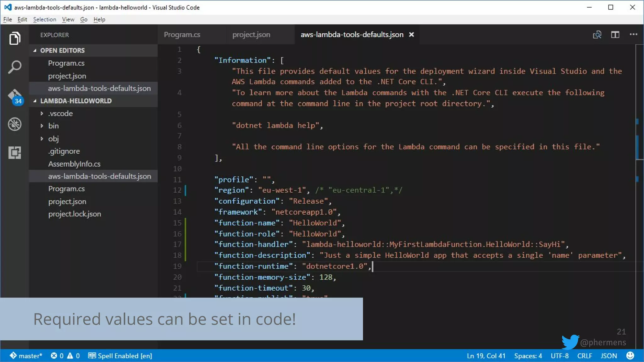Click the warnings count in status bar
This screenshot has width=644, height=362.
tap(73, 355)
